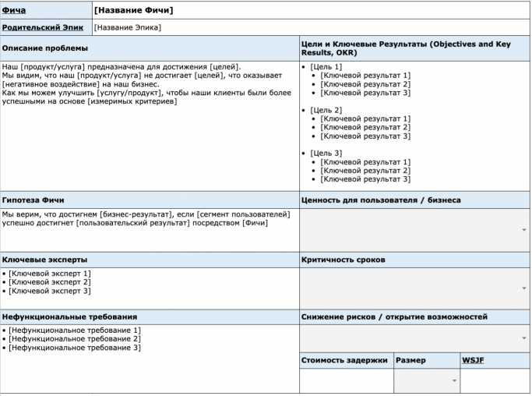Click the [Нефункциональное требование 3] line
The image size is (532, 396).
[x=75, y=348]
